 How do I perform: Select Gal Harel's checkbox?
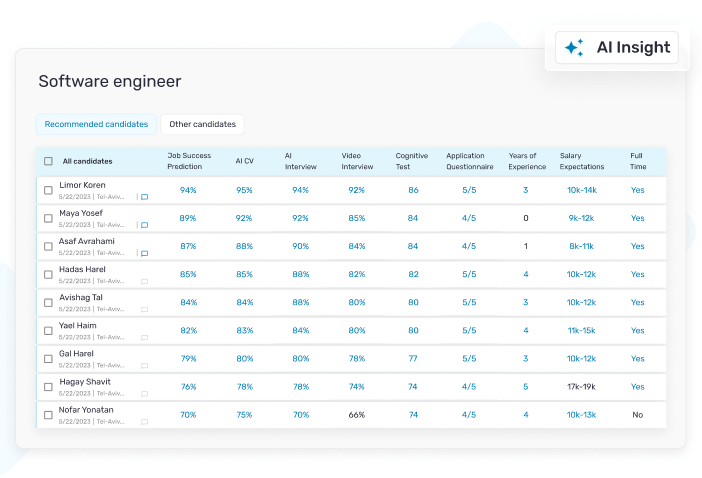pos(48,359)
